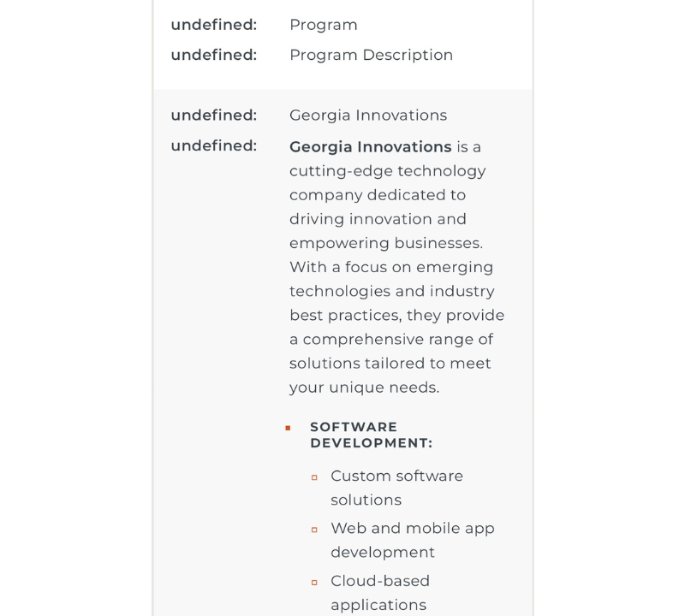Select the Custom software solutions list item

[396, 488]
